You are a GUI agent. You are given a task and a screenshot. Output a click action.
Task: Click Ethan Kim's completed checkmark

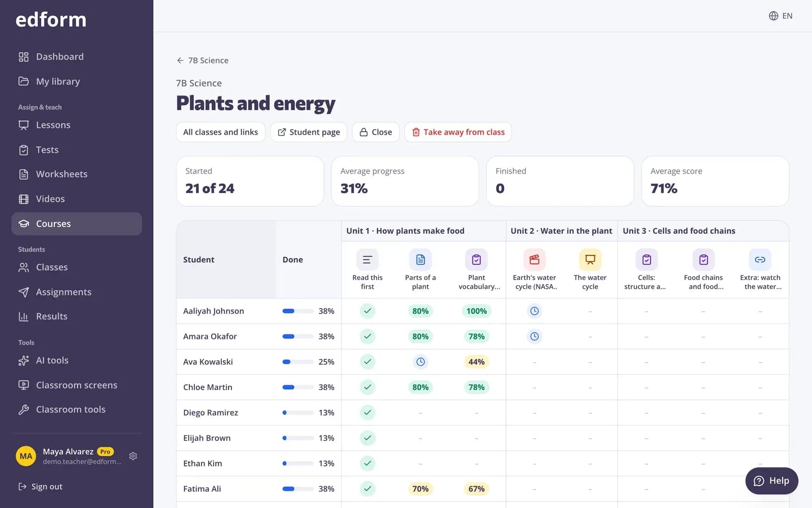[x=367, y=463]
